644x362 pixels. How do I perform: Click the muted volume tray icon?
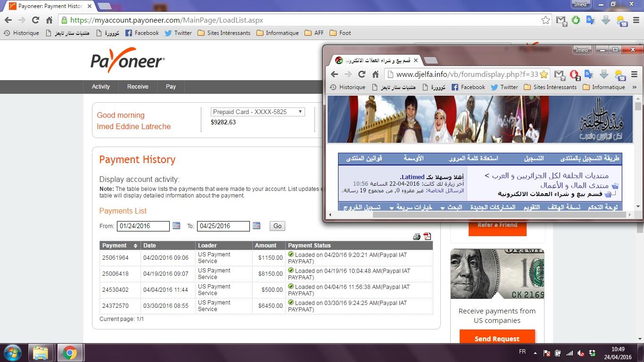[581, 353]
